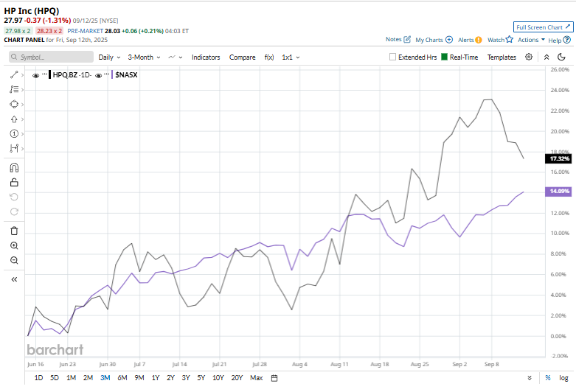This screenshot has width=576, height=392.
Task: Select the 5D time range
Action: 55,378
